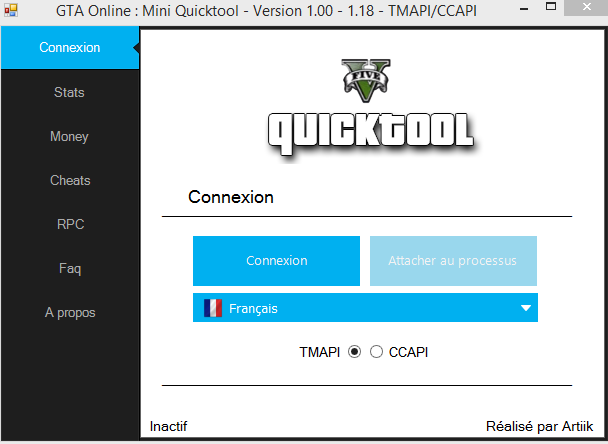Click the blue Connexion button
This screenshot has height=444, width=608.
point(276,261)
